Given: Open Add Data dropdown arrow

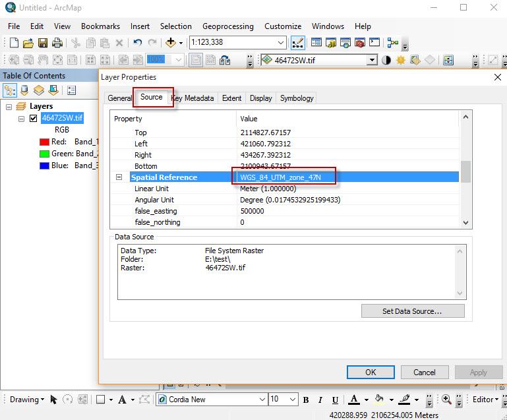Looking at the screenshot, I should [x=181, y=43].
